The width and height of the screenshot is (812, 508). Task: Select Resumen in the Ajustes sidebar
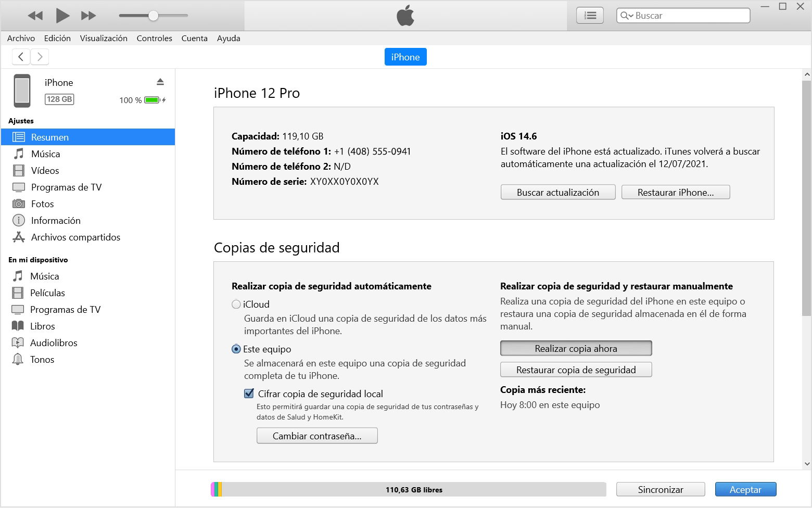(x=88, y=137)
